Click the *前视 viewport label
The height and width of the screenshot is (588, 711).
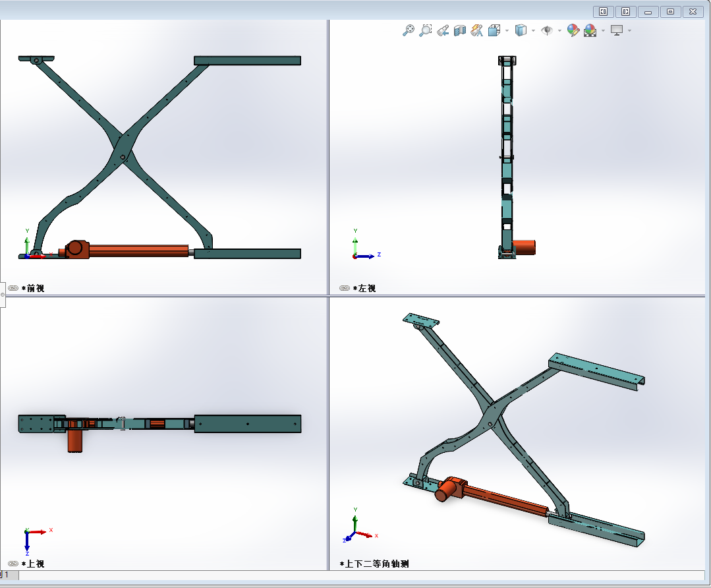pyautogui.click(x=33, y=288)
